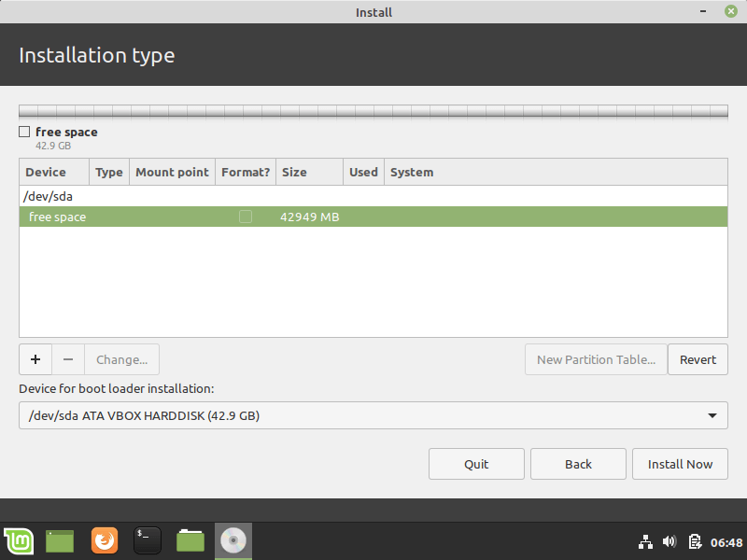Create a New Partition Table
The height and width of the screenshot is (560, 747).
(x=596, y=359)
